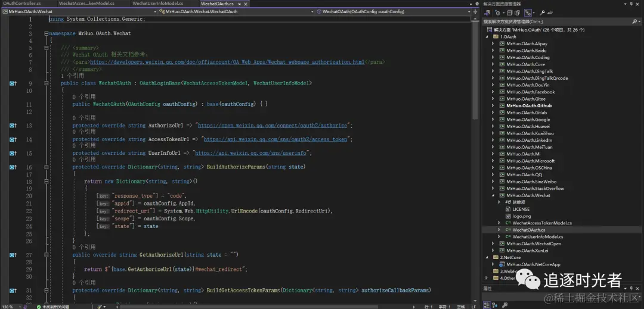The height and width of the screenshot is (309, 644).
Task: Click the Show All Files icon
Action: pos(517,13)
